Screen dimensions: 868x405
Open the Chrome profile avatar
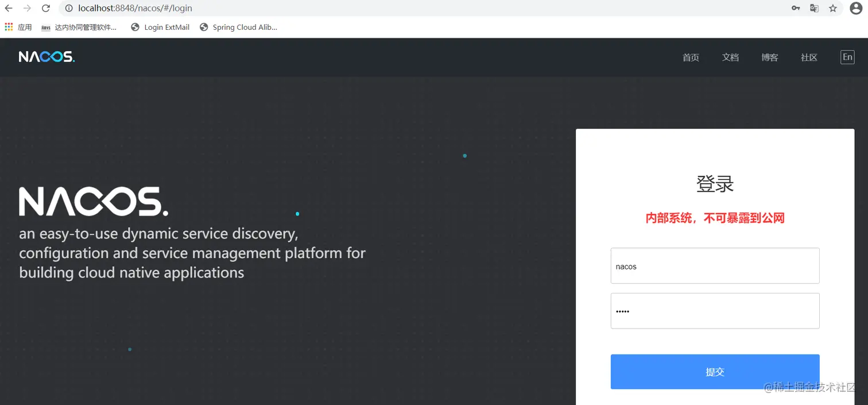click(x=855, y=8)
